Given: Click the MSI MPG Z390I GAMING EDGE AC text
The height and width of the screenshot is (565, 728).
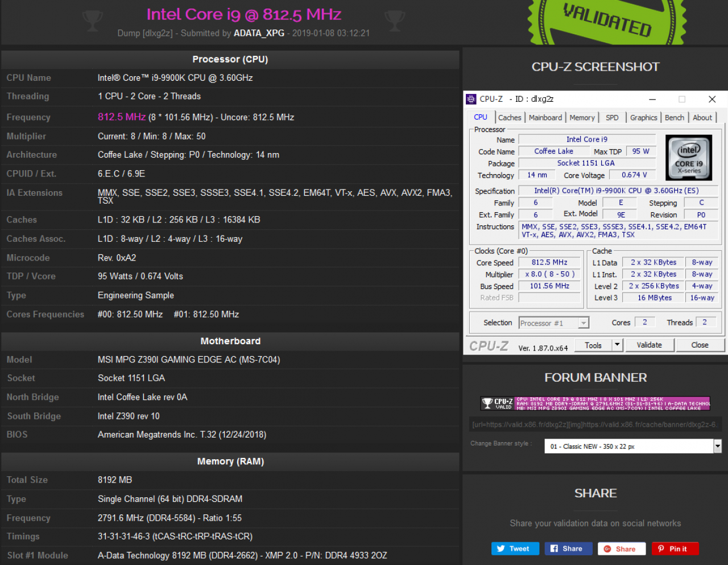Looking at the screenshot, I should (189, 360).
